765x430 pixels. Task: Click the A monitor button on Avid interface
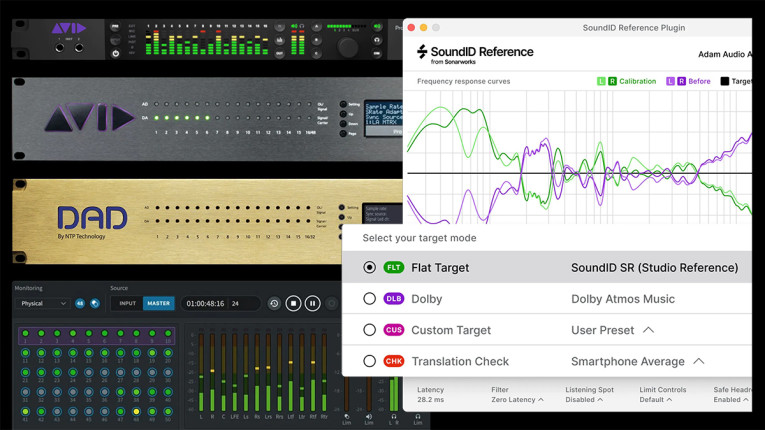point(317,26)
